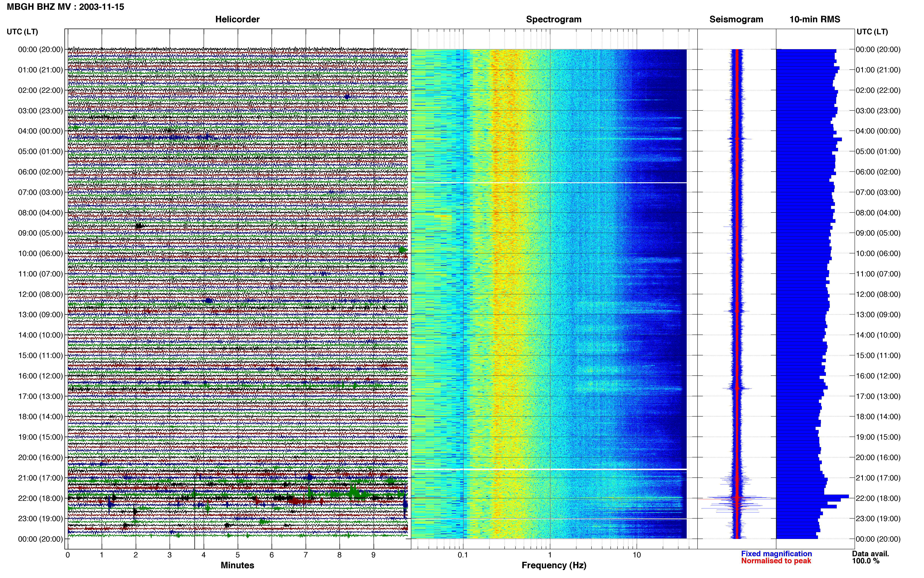Click the 'Fixed magnification' legend text
This screenshot has height=578, width=924.
(776, 554)
